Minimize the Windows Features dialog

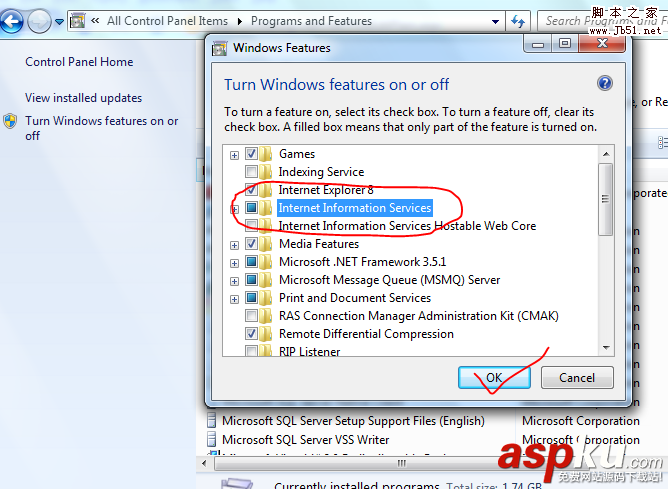538,43
